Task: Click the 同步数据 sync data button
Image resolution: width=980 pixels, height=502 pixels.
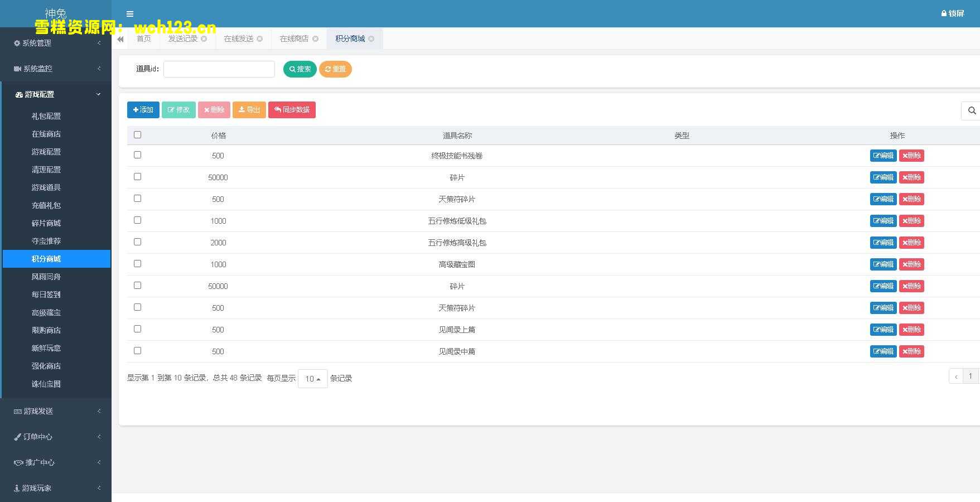Action: point(292,110)
